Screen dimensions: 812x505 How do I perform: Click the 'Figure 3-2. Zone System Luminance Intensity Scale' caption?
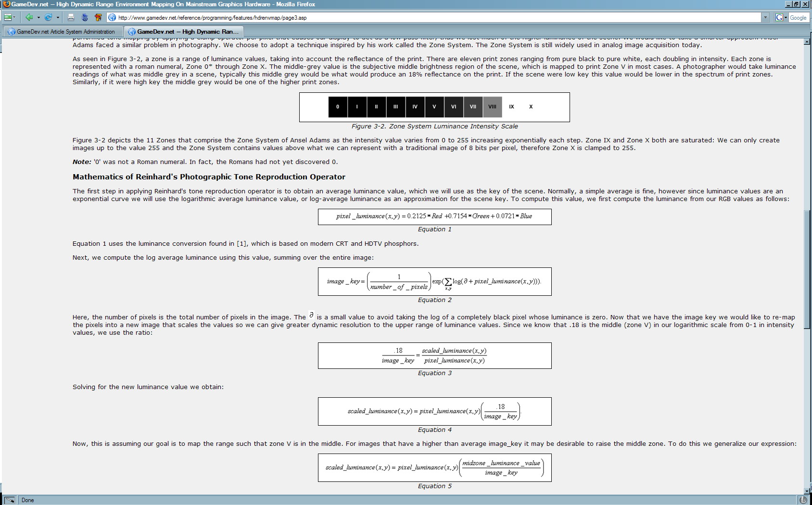click(x=435, y=126)
